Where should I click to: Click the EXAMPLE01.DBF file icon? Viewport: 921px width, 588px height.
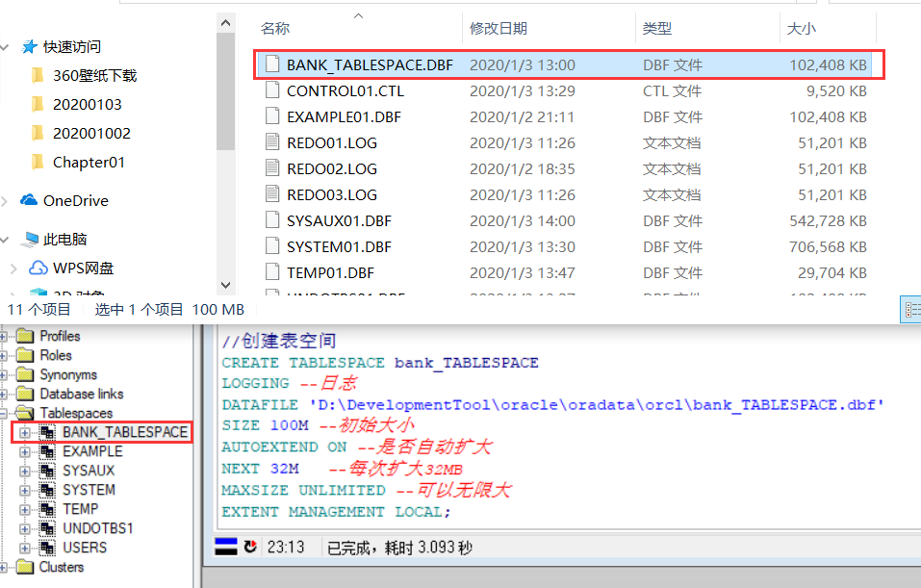coord(272,115)
